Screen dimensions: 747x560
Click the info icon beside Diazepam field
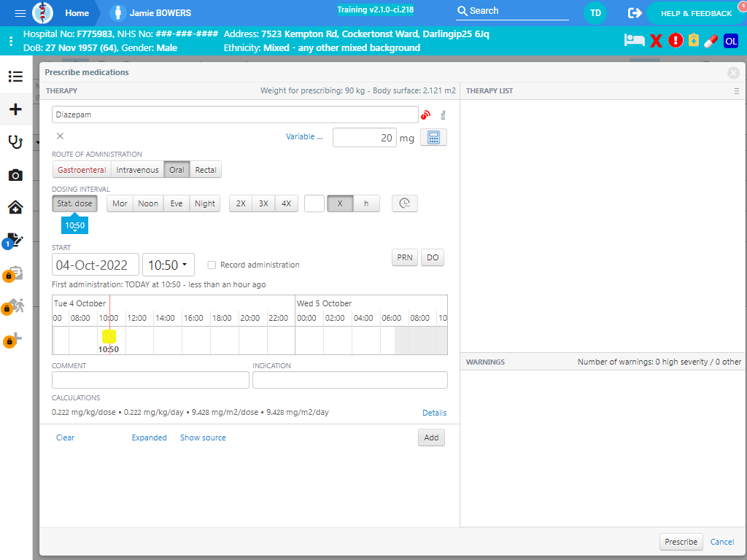coord(443,114)
